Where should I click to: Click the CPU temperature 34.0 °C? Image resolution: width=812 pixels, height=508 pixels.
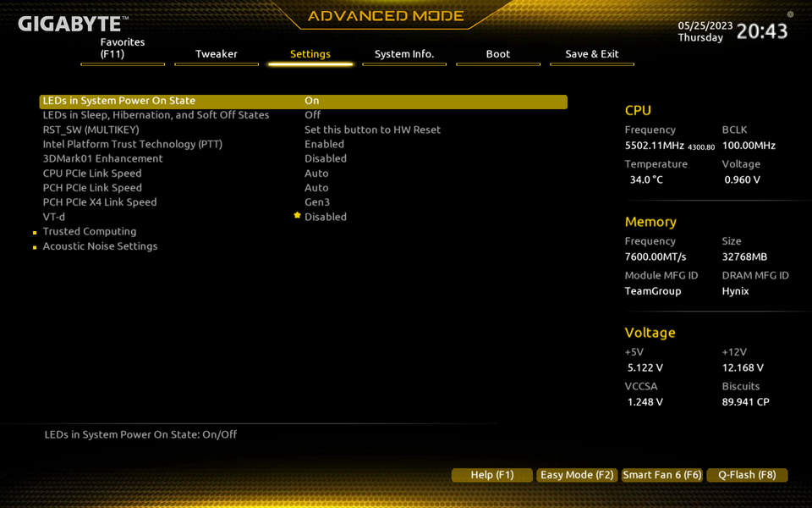pos(645,179)
